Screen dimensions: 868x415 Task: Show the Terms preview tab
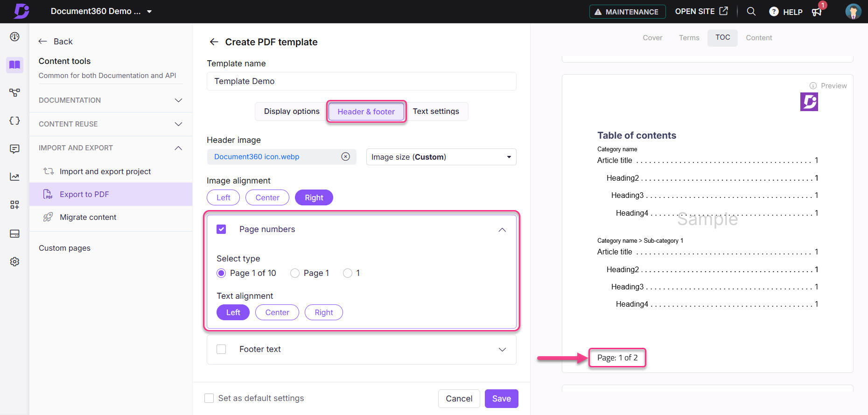pos(689,38)
